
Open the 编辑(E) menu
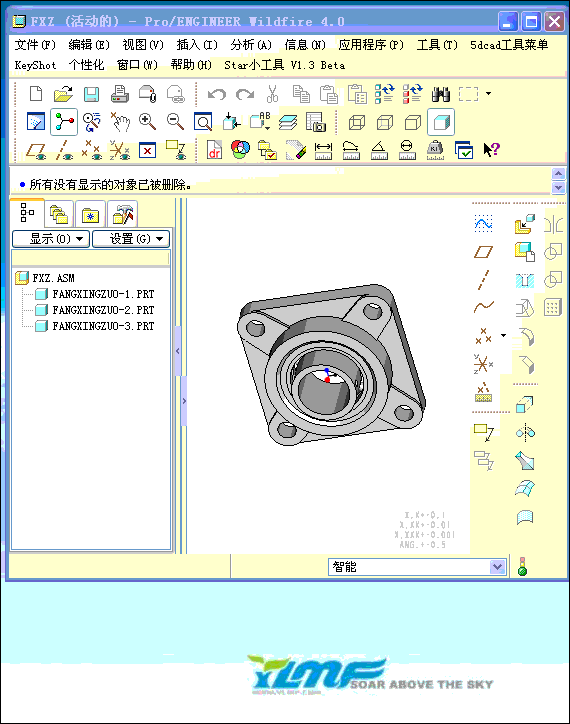click(x=89, y=45)
